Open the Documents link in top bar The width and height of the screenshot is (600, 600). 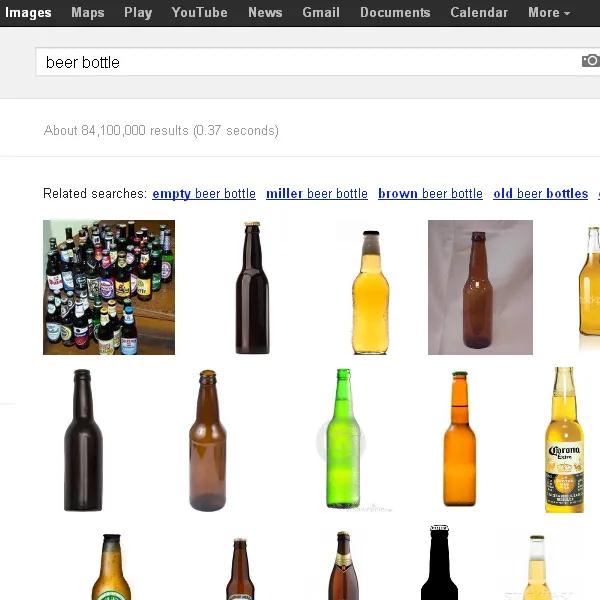point(395,13)
